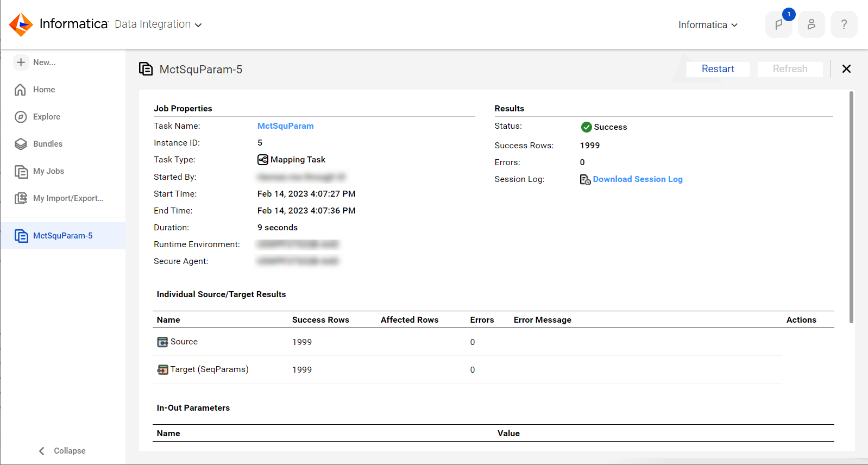
Task: Open the notifications flag icon
Action: click(779, 24)
